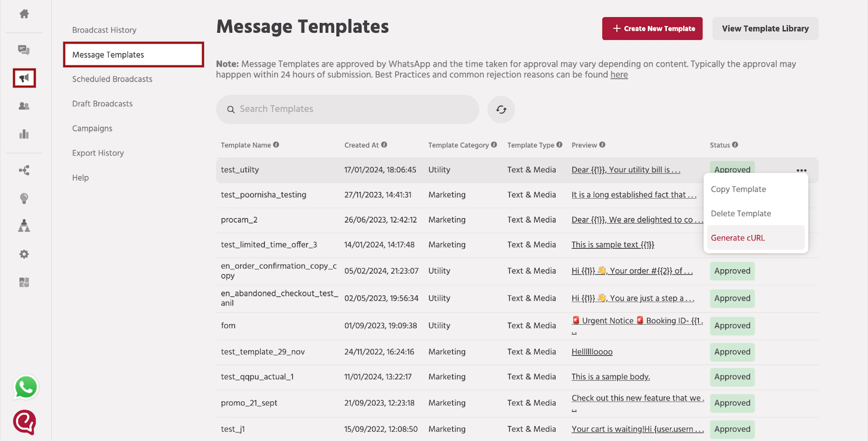Open the flows node icon
The width and height of the screenshot is (868, 441).
[24, 170]
